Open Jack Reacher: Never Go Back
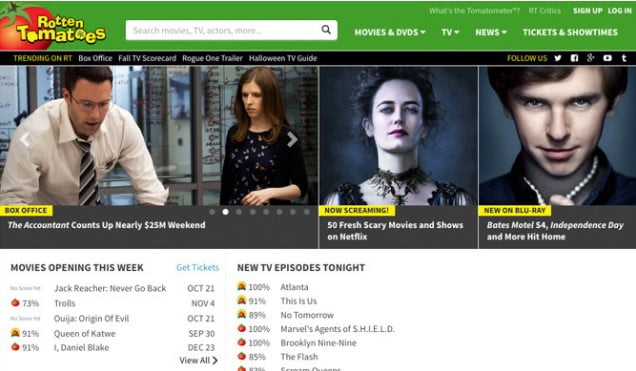 pyautogui.click(x=110, y=288)
